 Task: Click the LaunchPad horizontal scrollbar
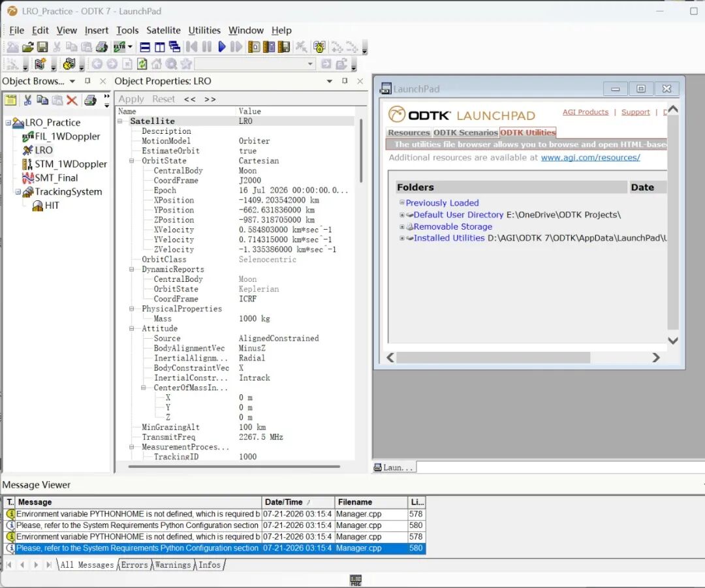[493, 358]
